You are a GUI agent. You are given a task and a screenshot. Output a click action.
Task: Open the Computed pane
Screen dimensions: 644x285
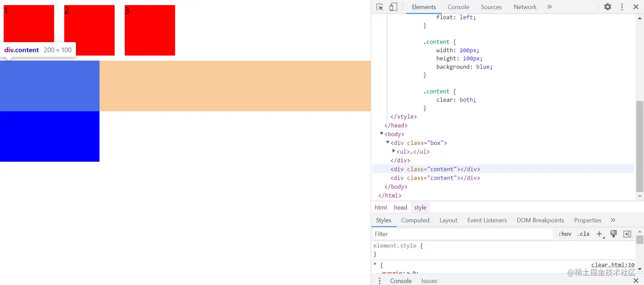[415, 220]
